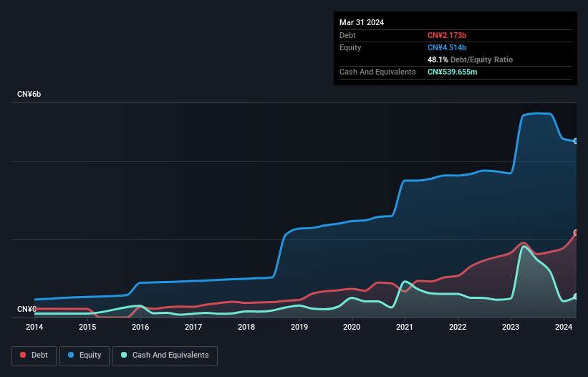This screenshot has height=377, width=588.
Task: Click the teal Cash legend dot
Action: [x=124, y=355]
